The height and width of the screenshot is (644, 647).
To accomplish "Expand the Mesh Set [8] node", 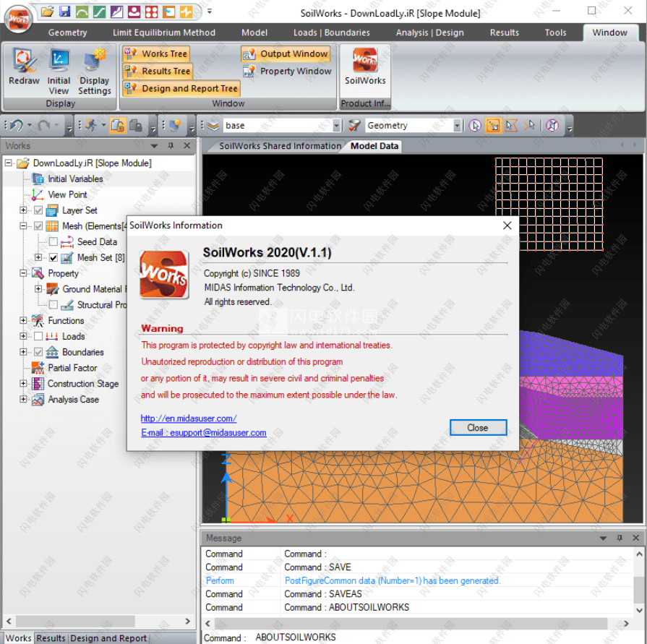I will pos(38,257).
